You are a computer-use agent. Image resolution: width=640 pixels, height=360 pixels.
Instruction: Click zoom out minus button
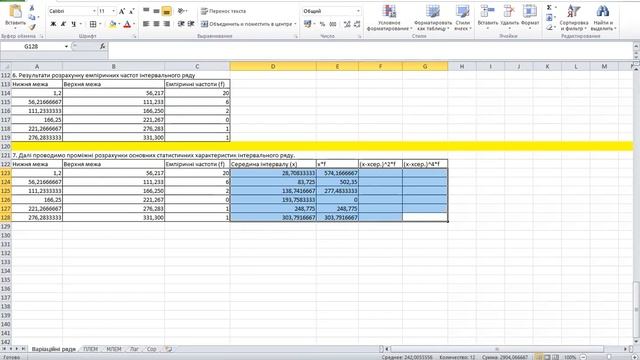pyautogui.click(x=584, y=357)
